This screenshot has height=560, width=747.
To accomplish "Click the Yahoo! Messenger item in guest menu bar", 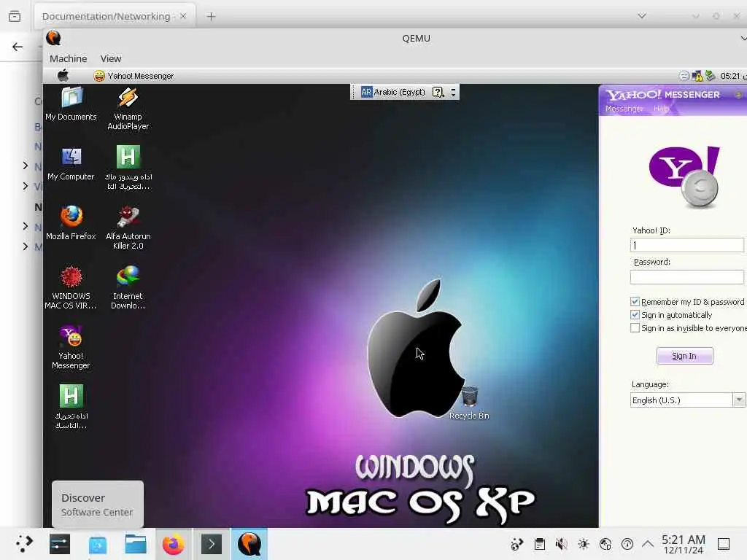I will (x=134, y=76).
